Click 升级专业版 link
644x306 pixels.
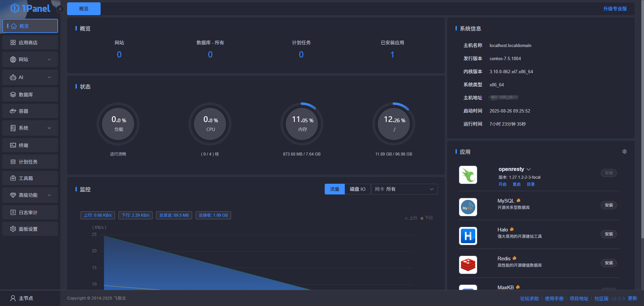pos(615,9)
